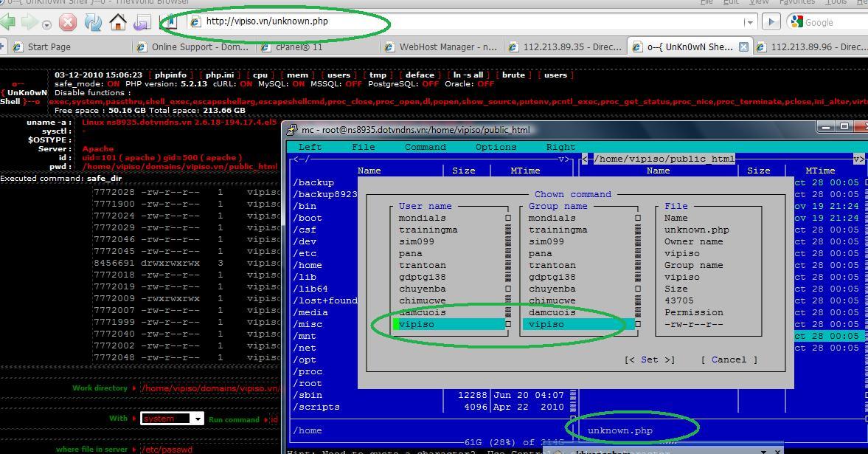This screenshot has height=454, width=868.
Task: Click User name list scrollbar
Action: [508, 271]
